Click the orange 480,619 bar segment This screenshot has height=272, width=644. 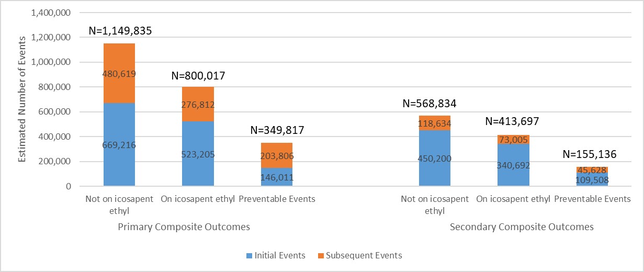119,73
